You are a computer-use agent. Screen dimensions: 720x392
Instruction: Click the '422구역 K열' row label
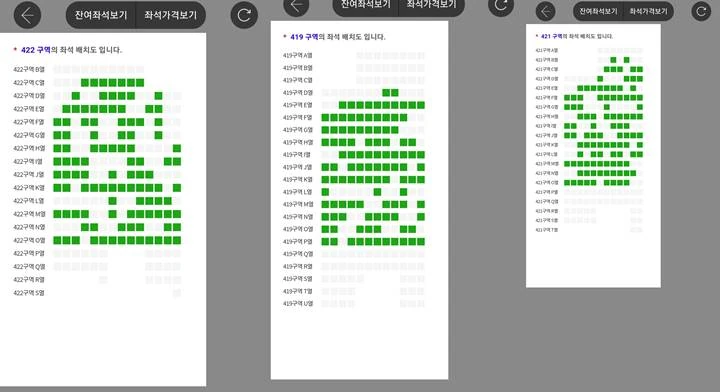[x=29, y=188]
